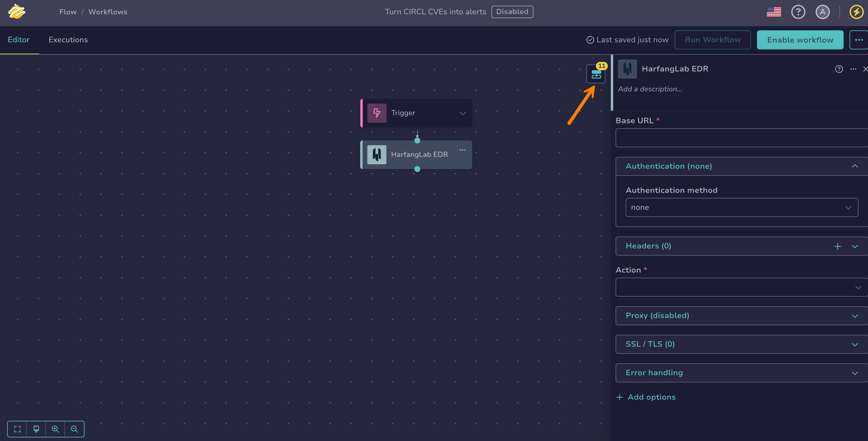Switch to the Editor tab
Viewport: 868px width, 441px height.
click(x=18, y=40)
